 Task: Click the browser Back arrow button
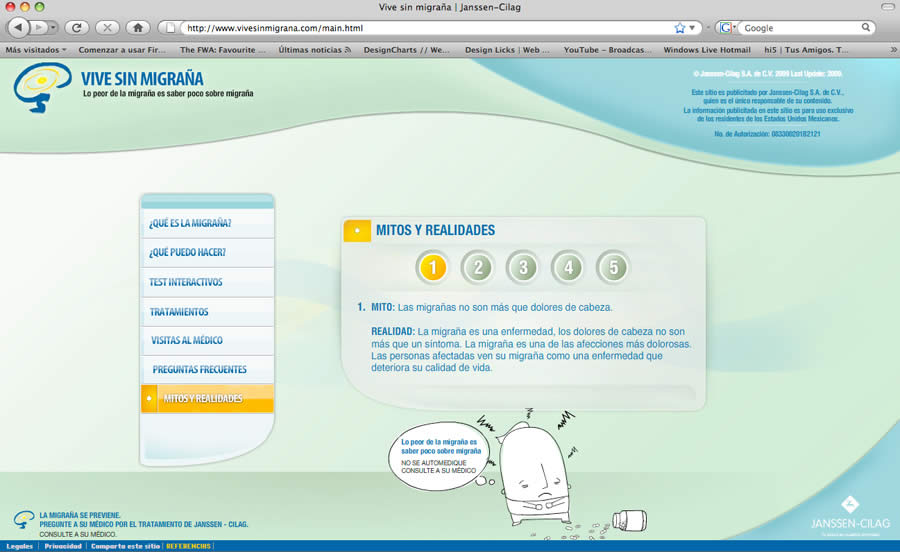tap(18, 27)
